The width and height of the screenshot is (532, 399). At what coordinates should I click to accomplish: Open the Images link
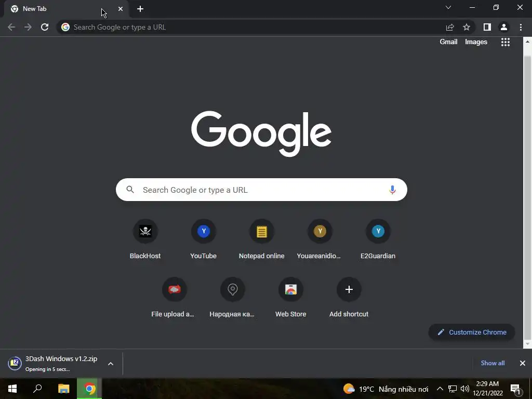click(476, 42)
